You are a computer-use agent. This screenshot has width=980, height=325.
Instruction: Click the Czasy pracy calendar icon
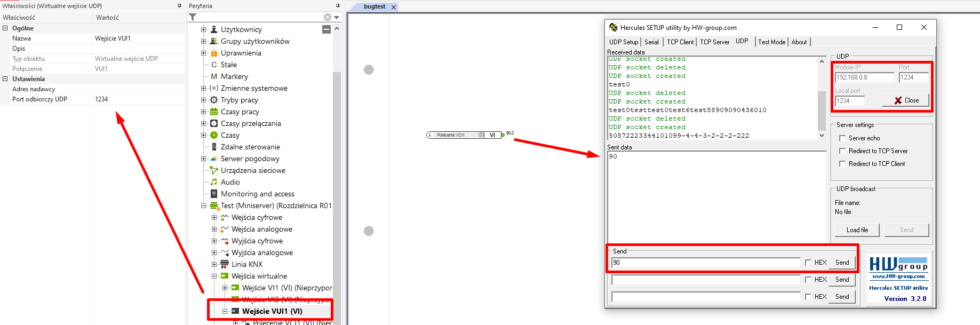214,112
